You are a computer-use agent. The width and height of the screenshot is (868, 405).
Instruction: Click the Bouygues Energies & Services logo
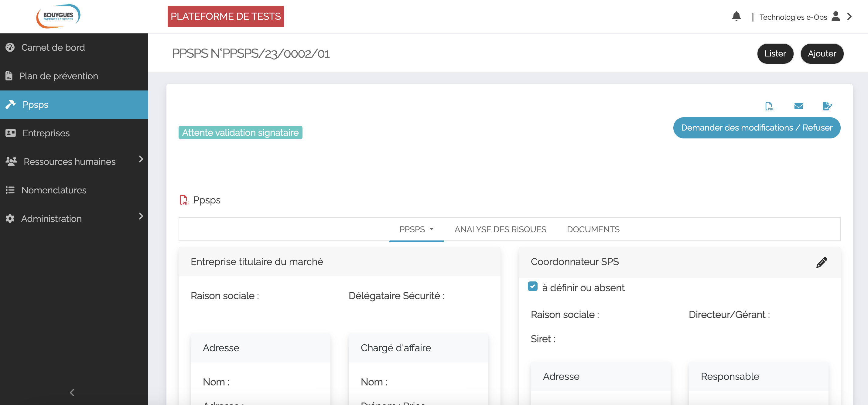tap(58, 16)
